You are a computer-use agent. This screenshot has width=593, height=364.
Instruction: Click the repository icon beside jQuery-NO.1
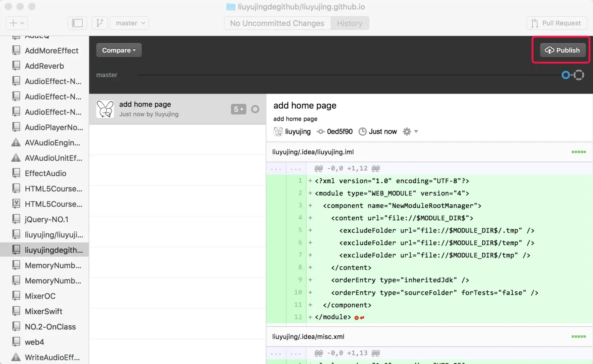point(16,219)
